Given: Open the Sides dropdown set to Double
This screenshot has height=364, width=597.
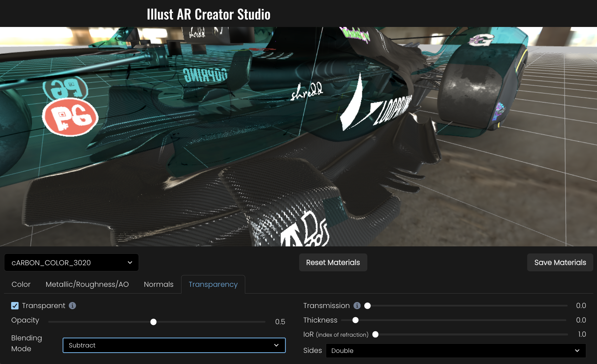Looking at the screenshot, I should pyautogui.click(x=455, y=351).
